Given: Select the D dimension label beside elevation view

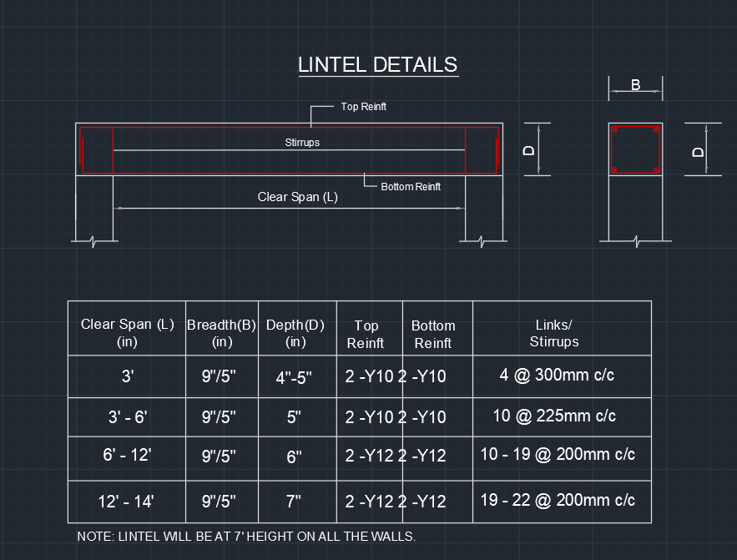Looking at the screenshot, I should coord(528,151).
